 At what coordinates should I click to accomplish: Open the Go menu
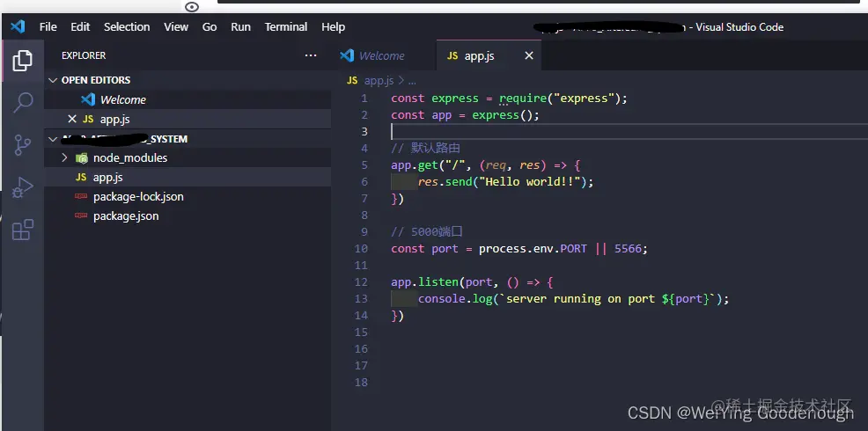[210, 26]
